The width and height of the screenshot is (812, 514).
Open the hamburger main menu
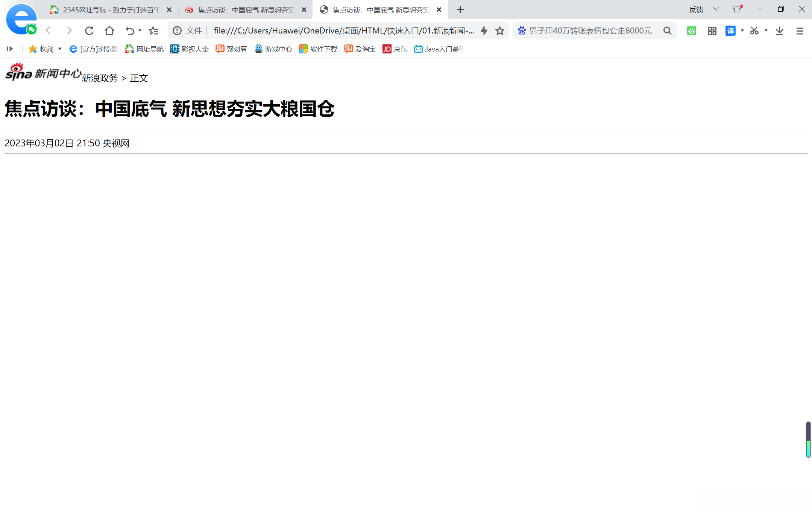tap(800, 30)
